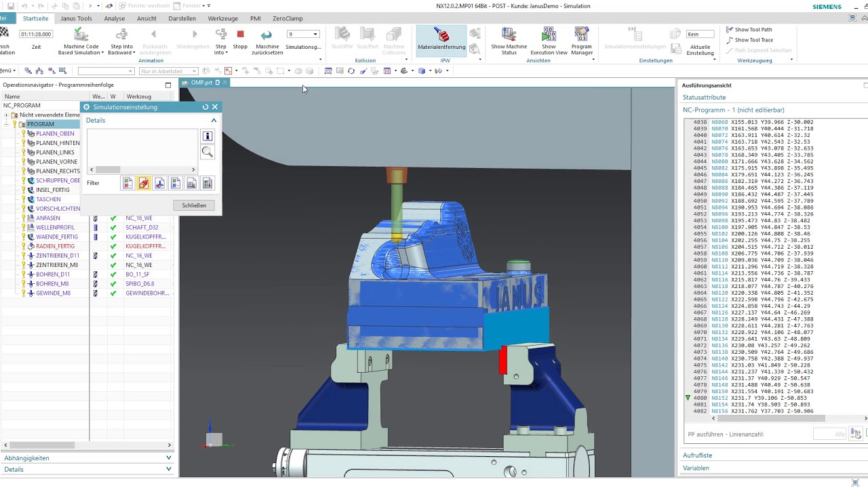868x488 pixels.
Task: Click the magnifier icon in Simulationseinstellung dialog
Action: click(x=208, y=152)
